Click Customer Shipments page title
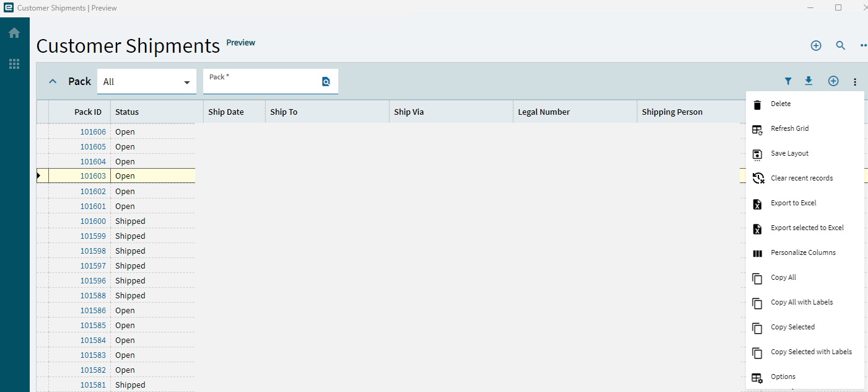The width and height of the screenshot is (868, 392). pos(128,46)
